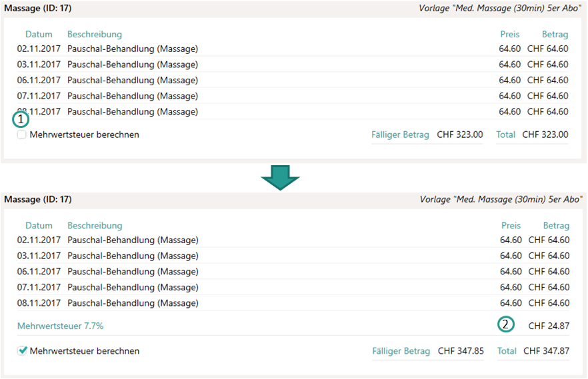Click the circled number 1 callout marker

click(21, 120)
